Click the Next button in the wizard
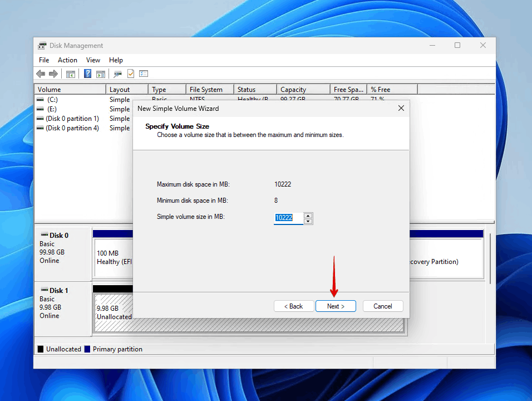This screenshot has height=401, width=532. [x=336, y=306]
